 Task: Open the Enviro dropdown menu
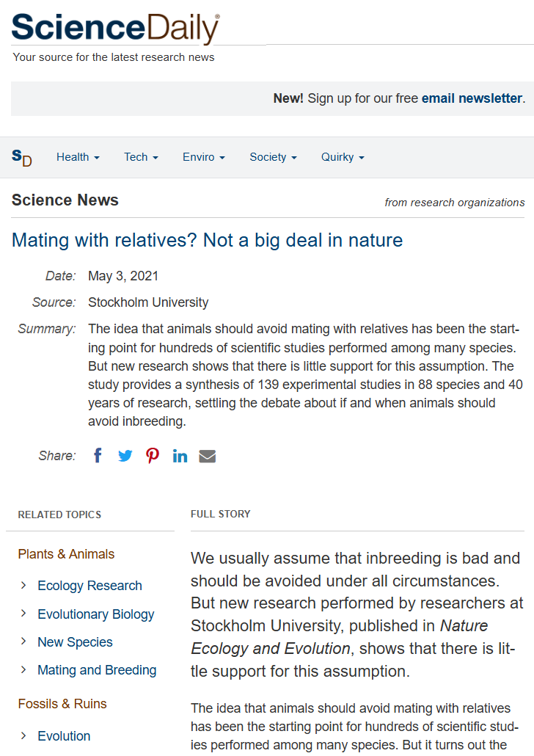(x=204, y=157)
